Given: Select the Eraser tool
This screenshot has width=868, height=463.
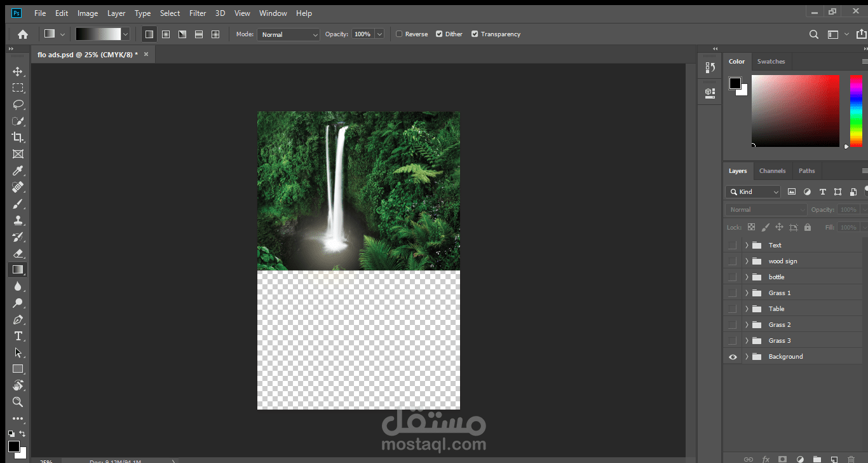Looking at the screenshot, I should click(18, 253).
